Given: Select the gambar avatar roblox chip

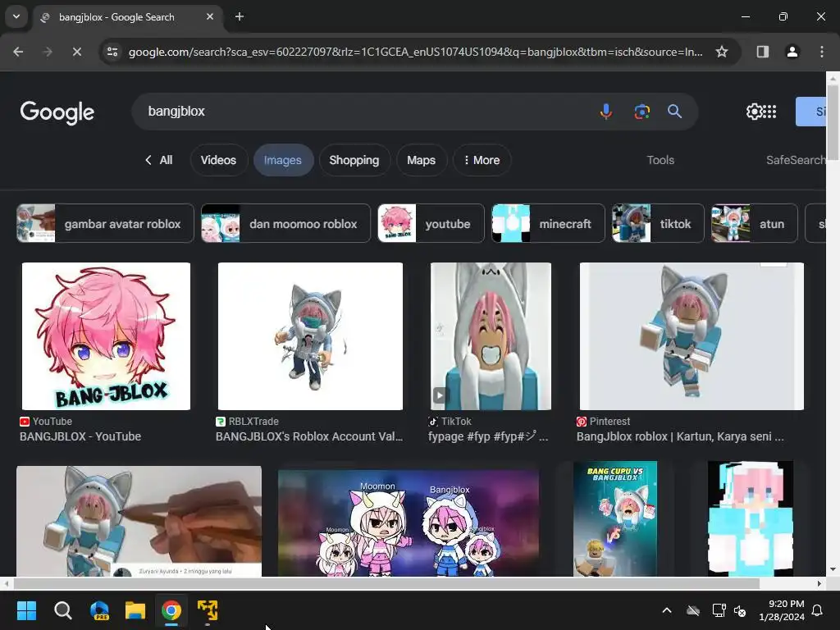Looking at the screenshot, I should tap(105, 223).
